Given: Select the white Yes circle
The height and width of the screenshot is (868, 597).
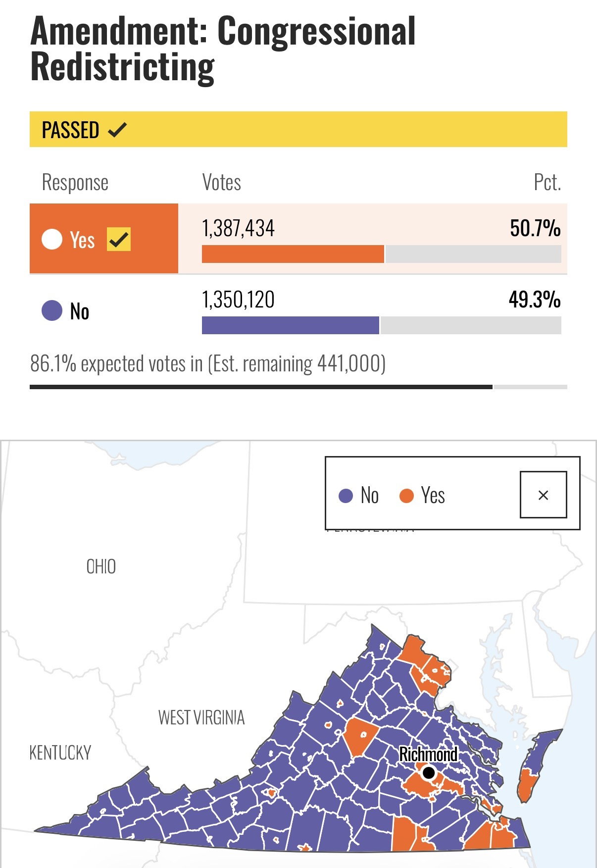Looking at the screenshot, I should pos(52,239).
